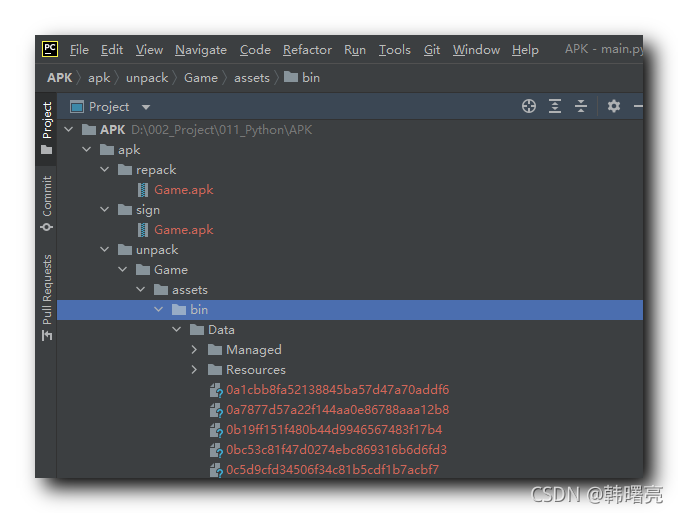678x513 pixels.
Task: Click unpack breadcrumb segment
Action: click(x=147, y=78)
